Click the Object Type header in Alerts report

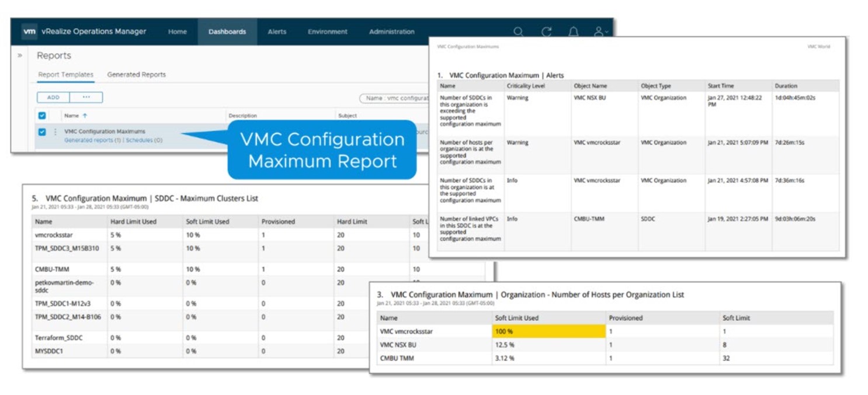[x=656, y=86]
